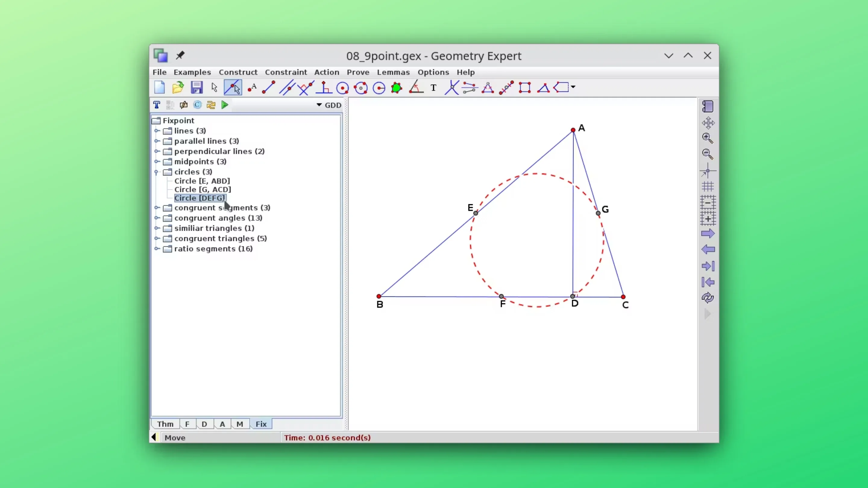868x488 pixels.
Task: Select Circle [G, ACD] in the tree
Action: click(x=203, y=189)
